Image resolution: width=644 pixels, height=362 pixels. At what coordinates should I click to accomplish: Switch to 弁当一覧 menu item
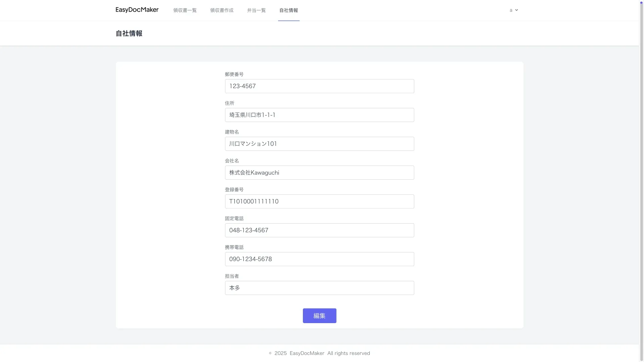(256, 10)
